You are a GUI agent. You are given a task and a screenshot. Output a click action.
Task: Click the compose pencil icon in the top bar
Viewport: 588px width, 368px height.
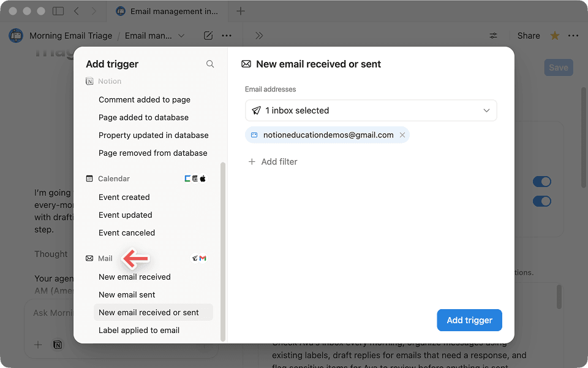208,35
